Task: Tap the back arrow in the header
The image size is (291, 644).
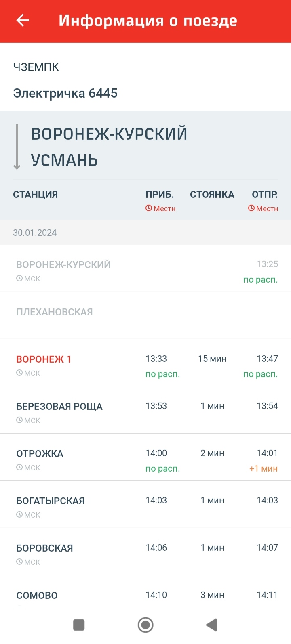Action: coord(23,21)
